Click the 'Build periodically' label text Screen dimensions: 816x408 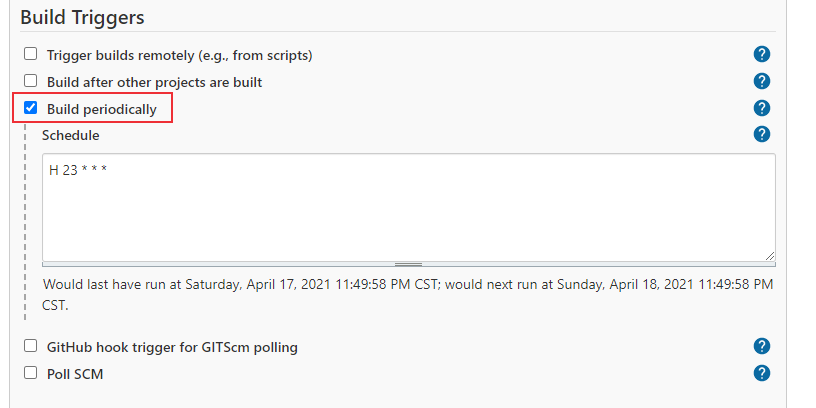101,109
